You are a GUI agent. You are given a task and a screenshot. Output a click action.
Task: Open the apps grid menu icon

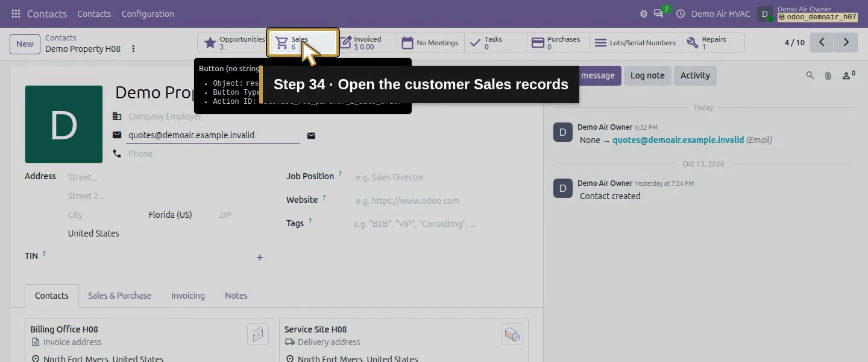tap(16, 13)
